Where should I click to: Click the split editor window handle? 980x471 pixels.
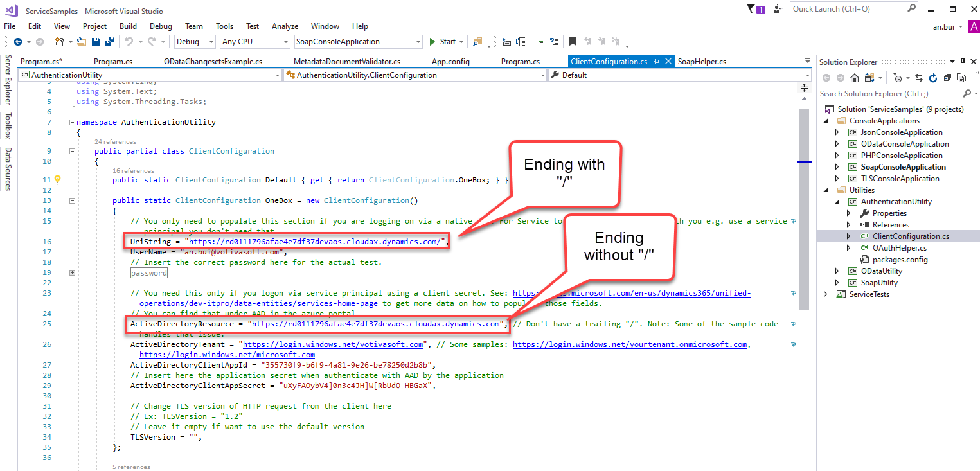(x=803, y=87)
